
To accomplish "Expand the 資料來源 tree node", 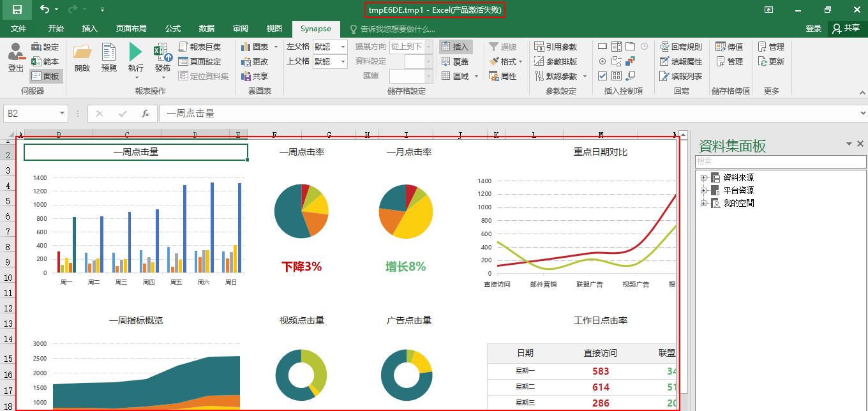I will [703, 177].
